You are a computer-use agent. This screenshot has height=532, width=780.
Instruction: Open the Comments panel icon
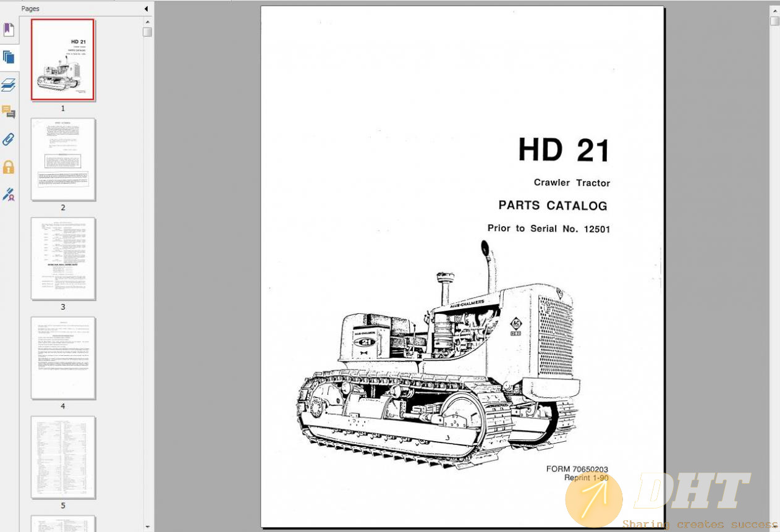tap(9, 112)
